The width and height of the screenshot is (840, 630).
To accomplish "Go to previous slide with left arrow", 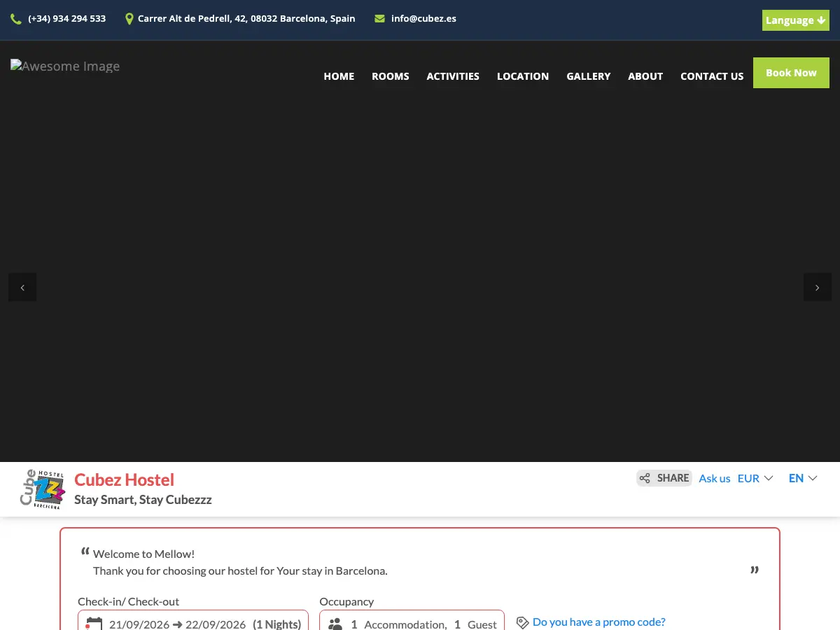I will (22, 287).
